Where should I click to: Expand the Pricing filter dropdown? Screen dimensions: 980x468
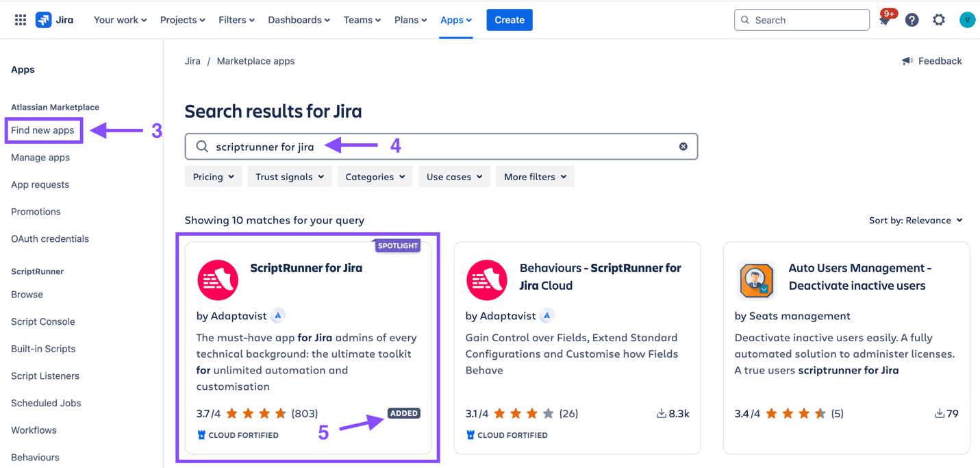click(x=213, y=176)
